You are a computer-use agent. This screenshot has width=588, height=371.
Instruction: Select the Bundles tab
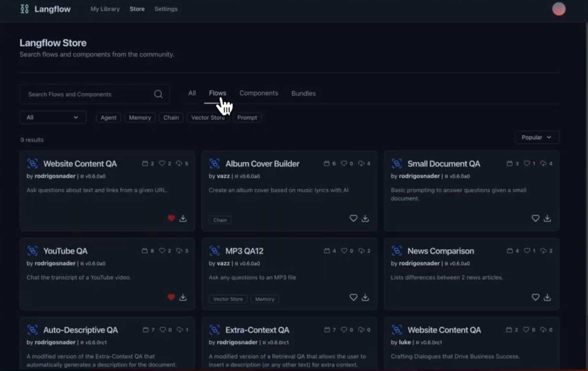coord(303,93)
